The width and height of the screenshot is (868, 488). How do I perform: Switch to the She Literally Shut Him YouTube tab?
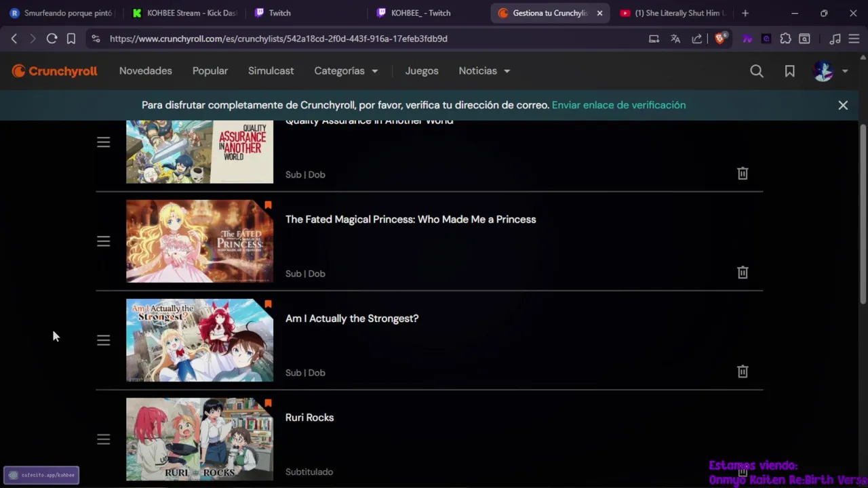pyautogui.click(x=673, y=13)
